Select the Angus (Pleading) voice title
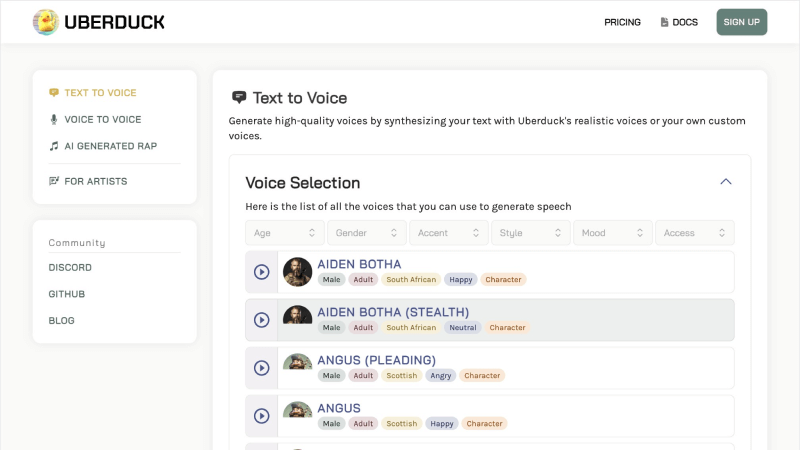The image size is (800, 450). click(376, 360)
